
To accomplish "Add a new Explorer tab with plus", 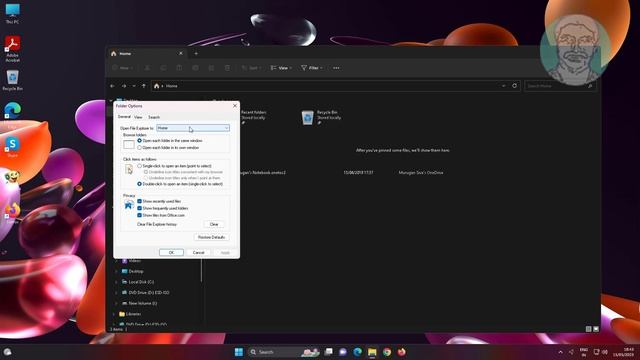I will point(196,53).
